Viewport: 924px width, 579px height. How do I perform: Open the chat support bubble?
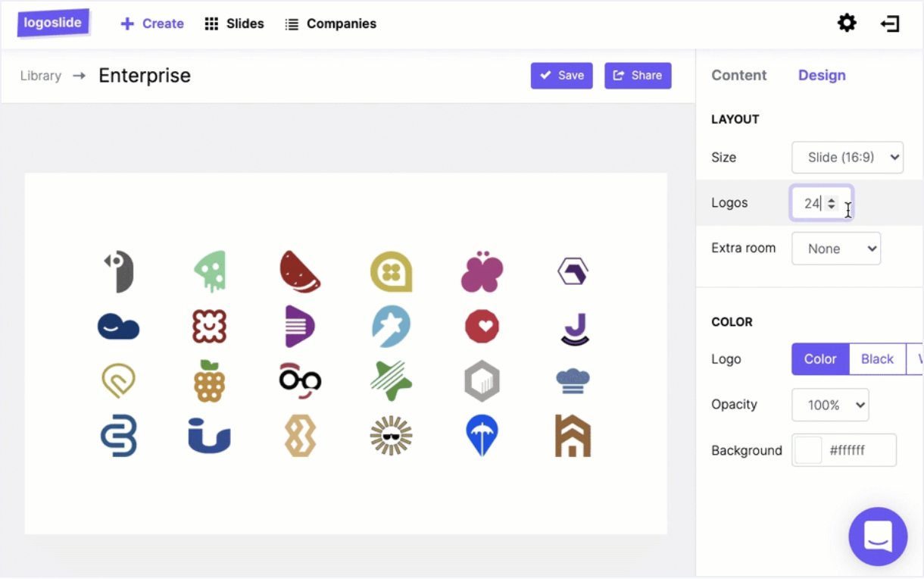click(x=878, y=537)
